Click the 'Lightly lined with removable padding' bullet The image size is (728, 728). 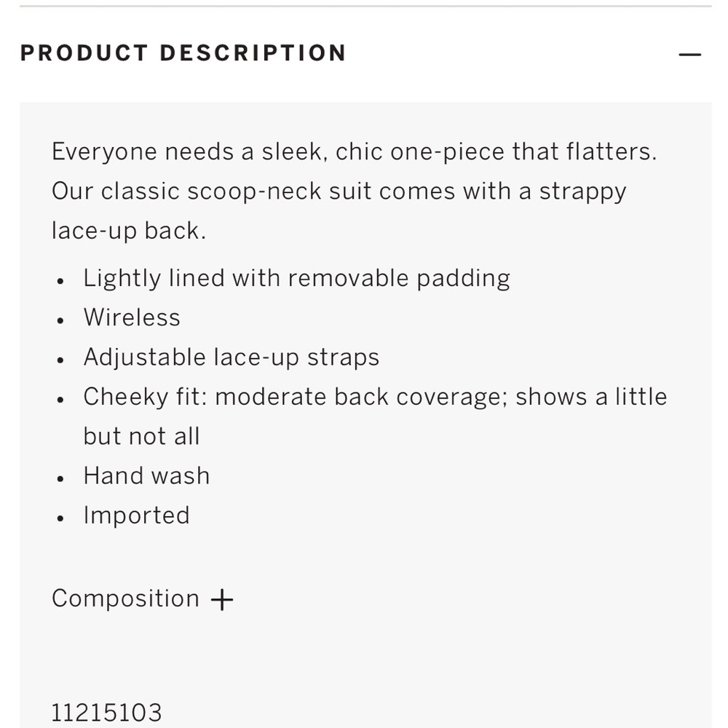click(x=297, y=279)
